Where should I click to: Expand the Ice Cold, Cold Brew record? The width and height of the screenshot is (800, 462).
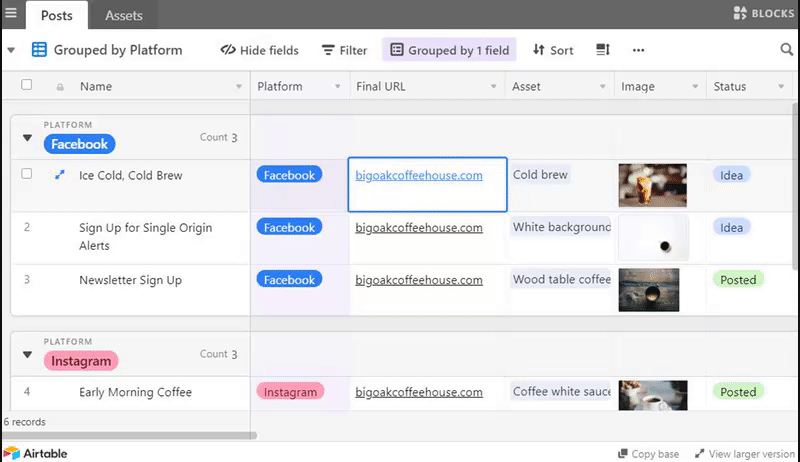(60, 175)
